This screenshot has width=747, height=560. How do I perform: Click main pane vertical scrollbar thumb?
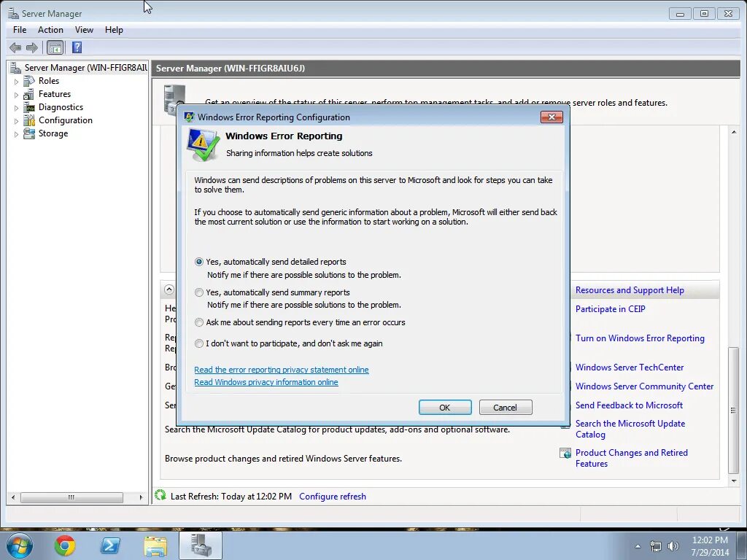[x=734, y=410]
